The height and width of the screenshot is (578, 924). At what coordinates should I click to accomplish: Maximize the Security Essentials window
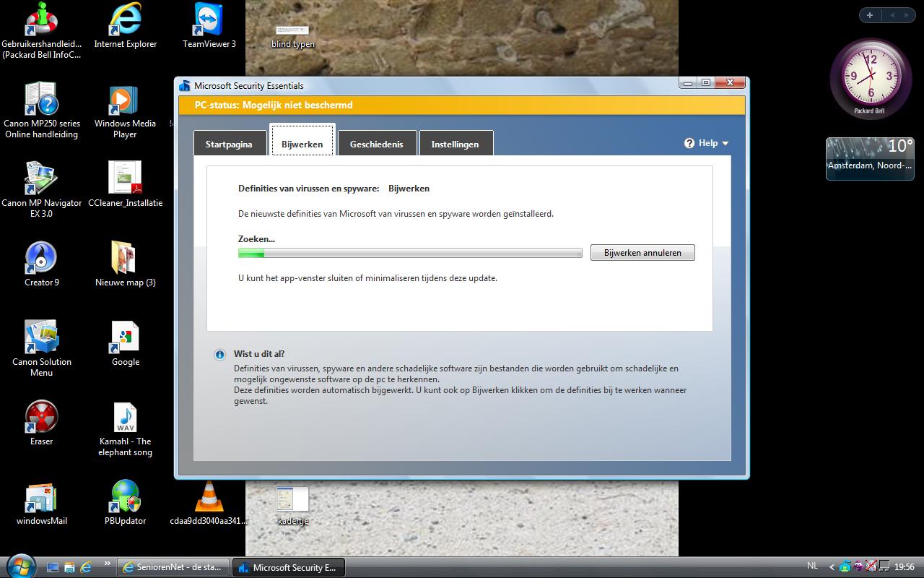tap(706, 83)
